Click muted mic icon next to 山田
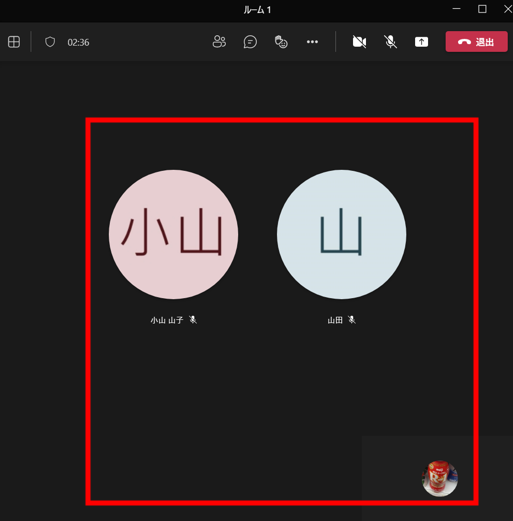This screenshot has width=513, height=521. click(352, 320)
